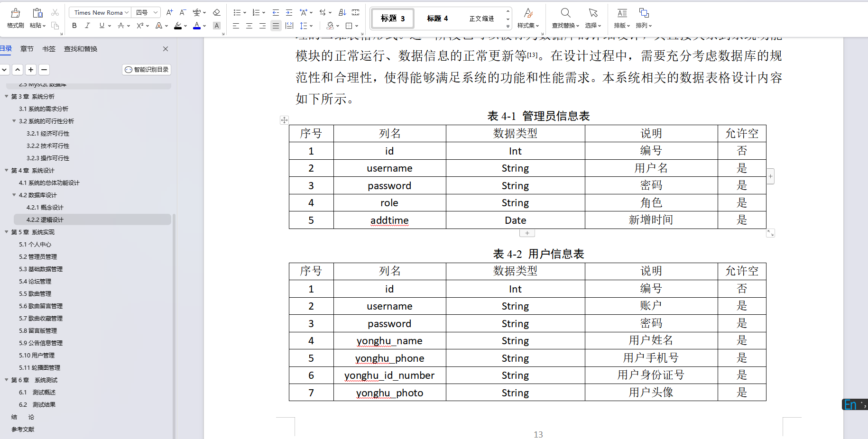Click the table Borders icon
Image resolution: width=868 pixels, height=439 pixels.
[x=349, y=26]
